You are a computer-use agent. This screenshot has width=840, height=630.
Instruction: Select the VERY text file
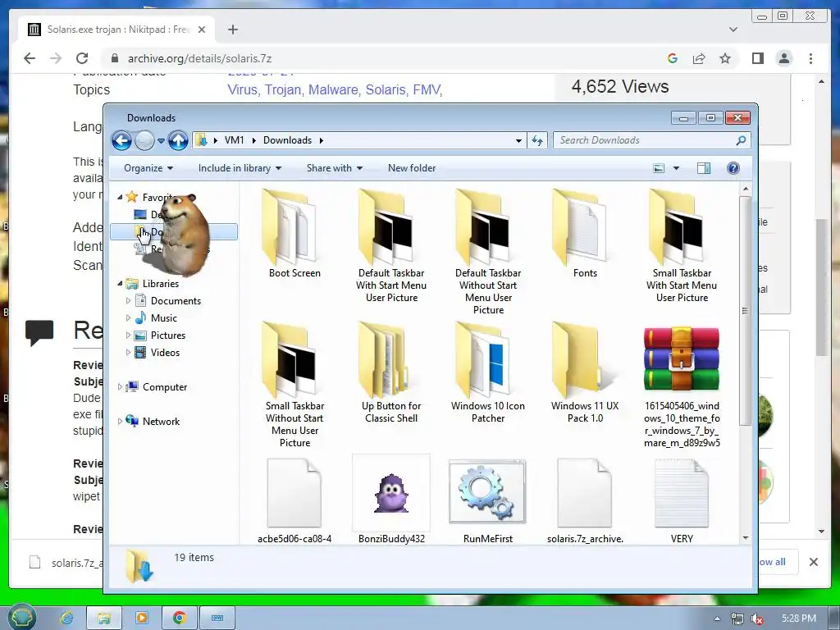click(x=682, y=501)
